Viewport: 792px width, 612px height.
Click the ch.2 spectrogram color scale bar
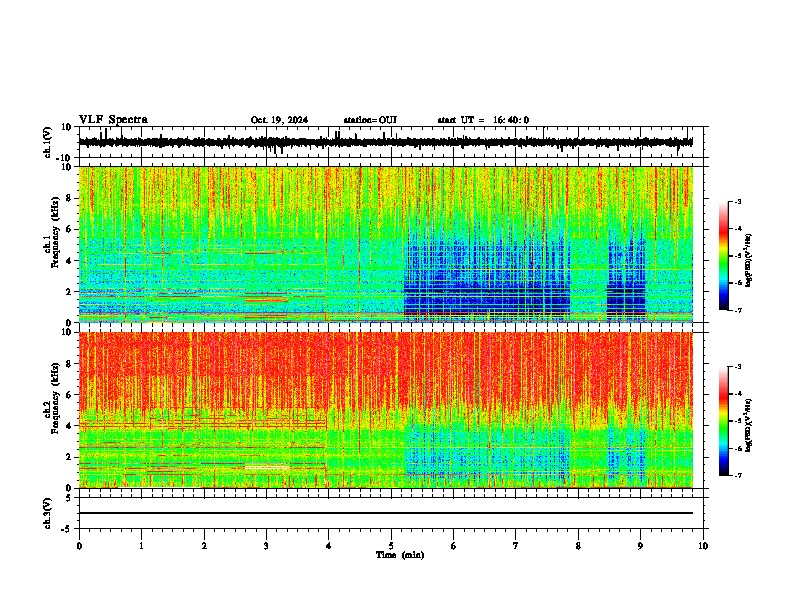tap(723, 421)
